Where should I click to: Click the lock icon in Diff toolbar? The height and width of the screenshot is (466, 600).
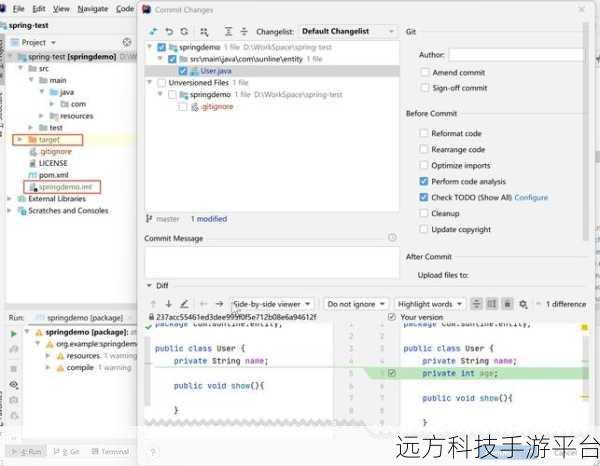(507, 304)
